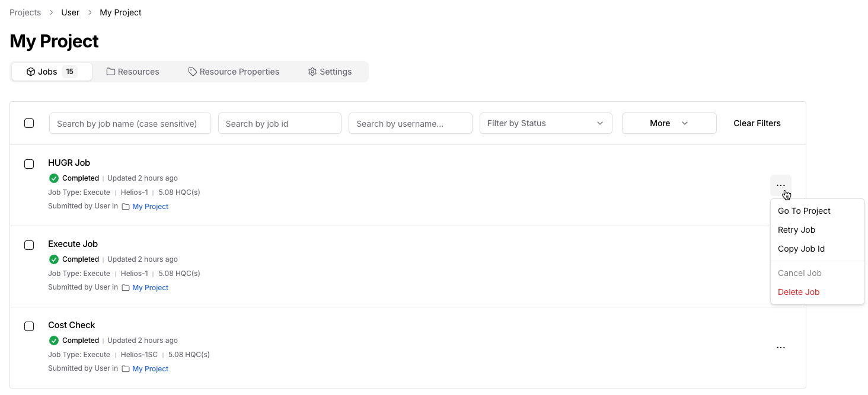868x395 pixels.
Task: Click the gear icon on Settings tab
Action: [312, 72]
